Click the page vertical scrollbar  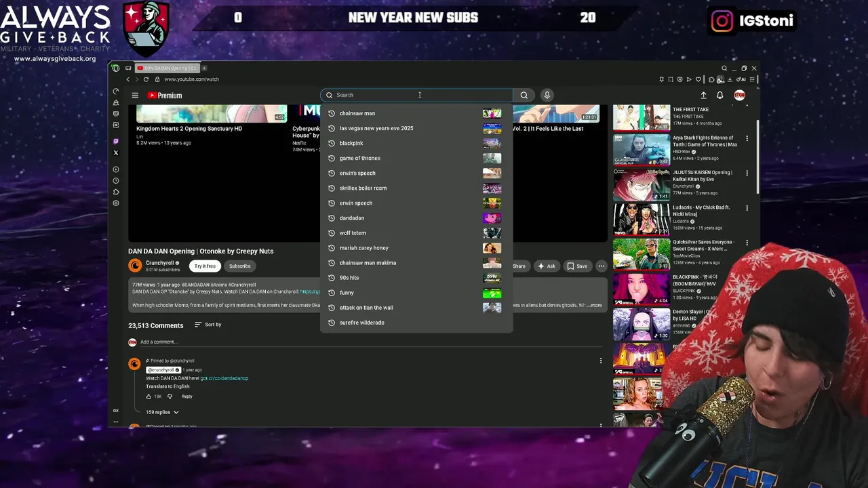757,156
